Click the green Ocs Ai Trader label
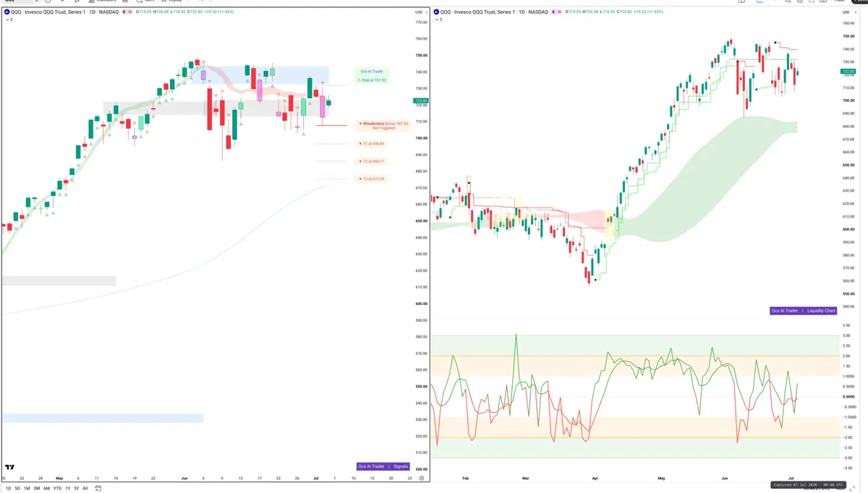The height and width of the screenshot is (493, 868). click(x=372, y=72)
